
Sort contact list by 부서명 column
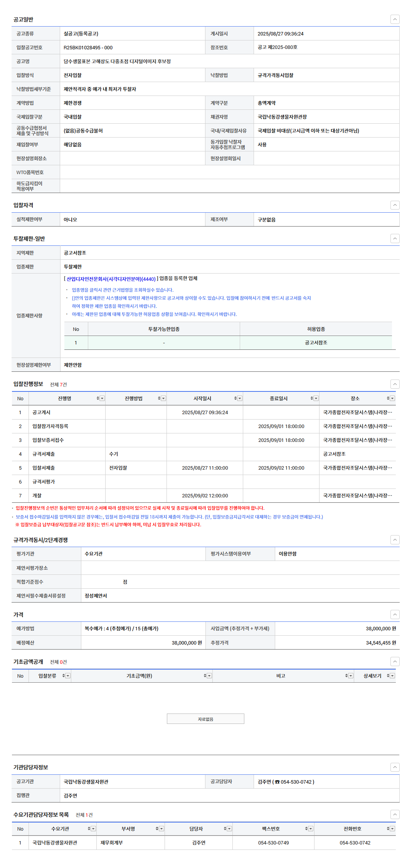157,829
